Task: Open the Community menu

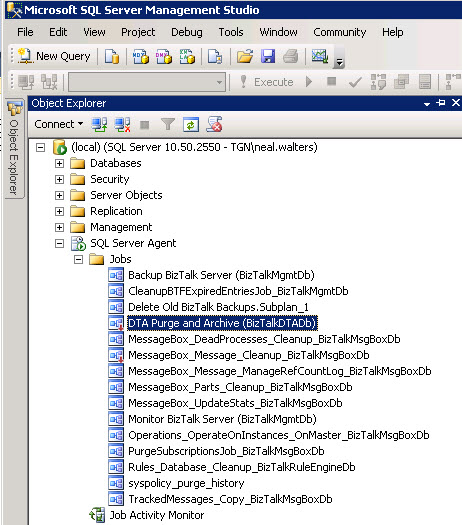Action: (x=339, y=32)
